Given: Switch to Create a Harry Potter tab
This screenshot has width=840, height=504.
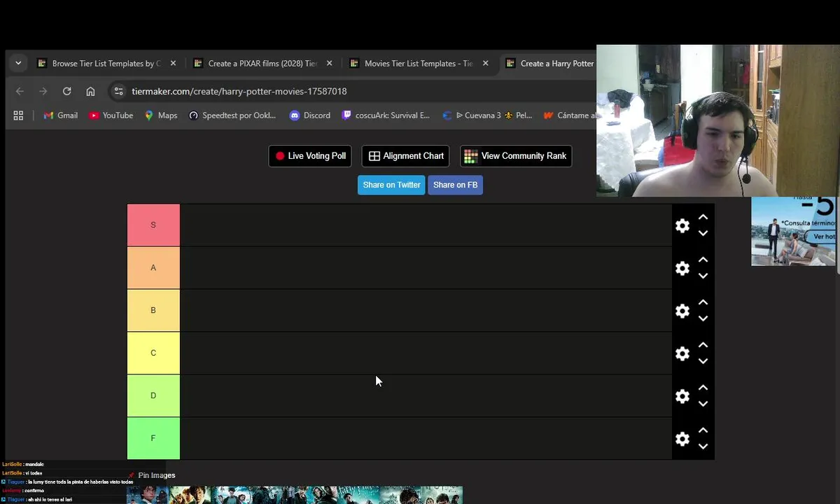Looking at the screenshot, I should (549, 63).
